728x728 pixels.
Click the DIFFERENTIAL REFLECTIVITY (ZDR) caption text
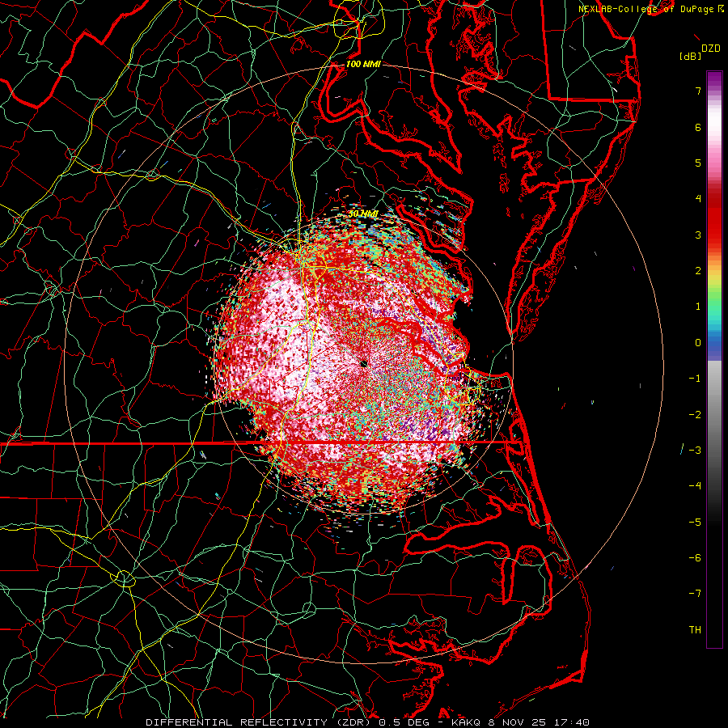pos(260,722)
